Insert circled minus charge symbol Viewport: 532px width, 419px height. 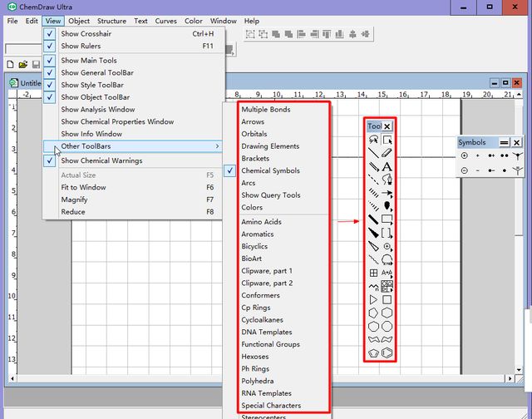coord(464,170)
